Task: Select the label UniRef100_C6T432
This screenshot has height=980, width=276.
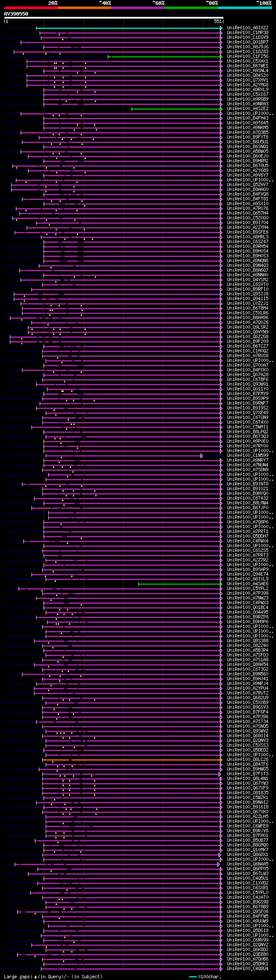Action: point(248,498)
